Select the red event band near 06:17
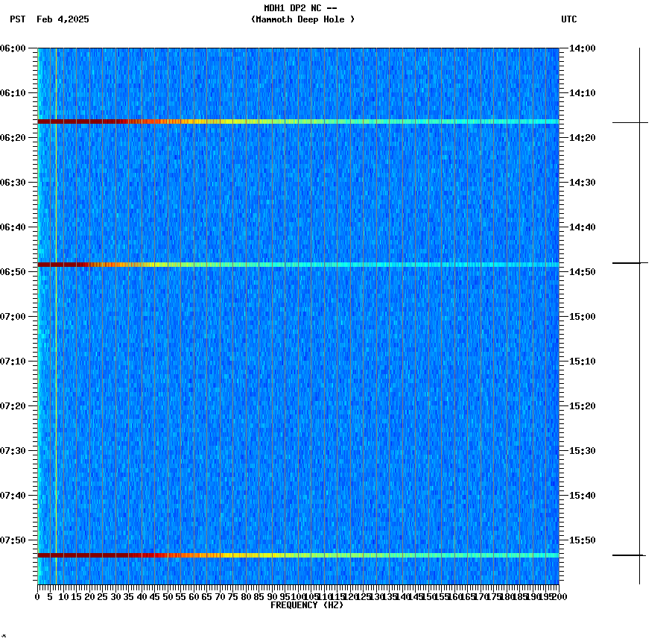 pos(298,120)
